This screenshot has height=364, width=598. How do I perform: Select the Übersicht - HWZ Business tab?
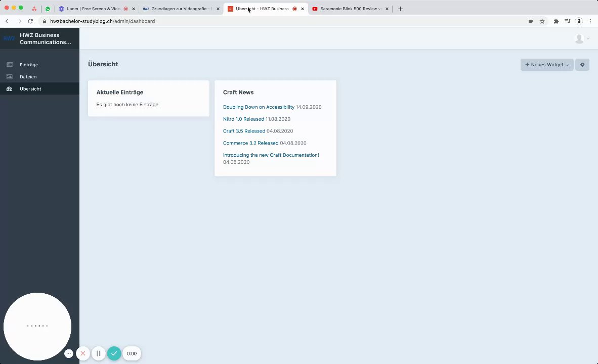[262, 9]
